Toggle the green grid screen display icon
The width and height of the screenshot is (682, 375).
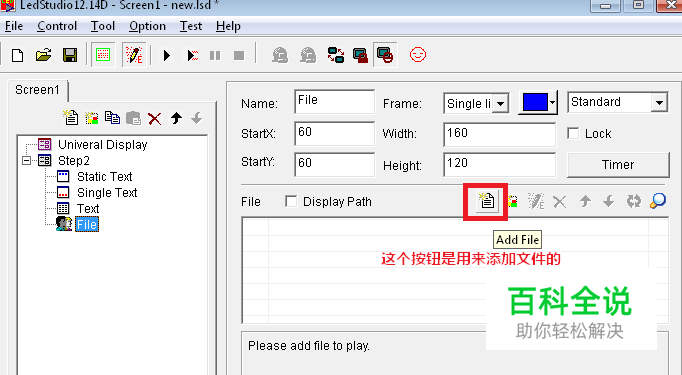tap(103, 55)
